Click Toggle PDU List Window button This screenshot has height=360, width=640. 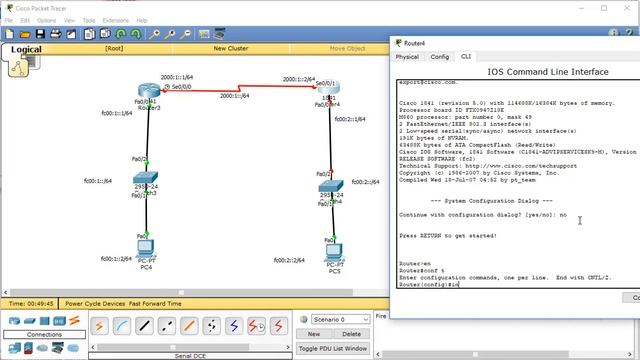click(333, 349)
